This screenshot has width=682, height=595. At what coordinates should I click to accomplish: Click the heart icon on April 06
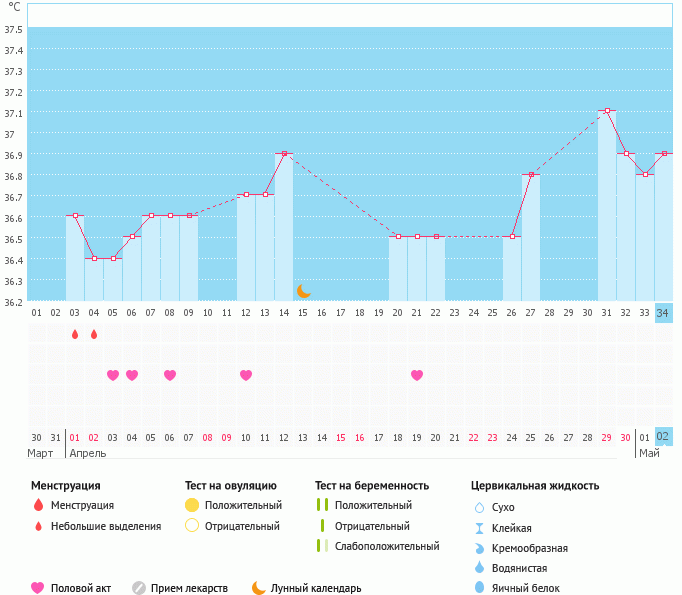(x=170, y=375)
